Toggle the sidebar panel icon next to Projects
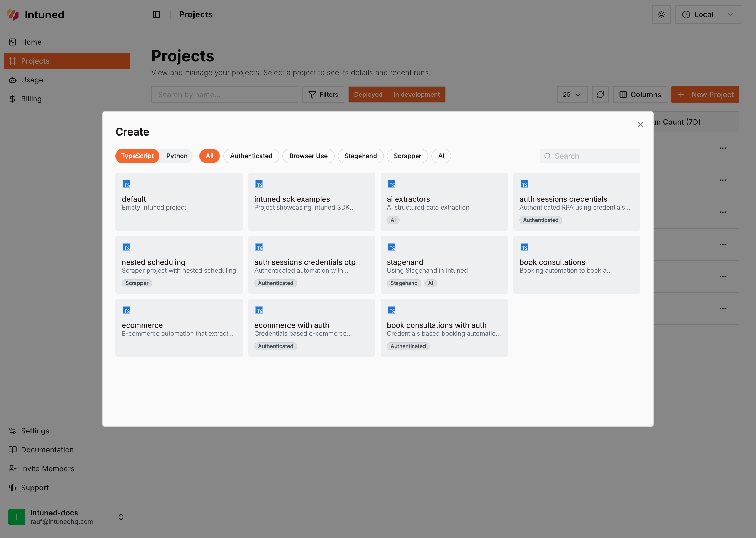 click(x=156, y=14)
